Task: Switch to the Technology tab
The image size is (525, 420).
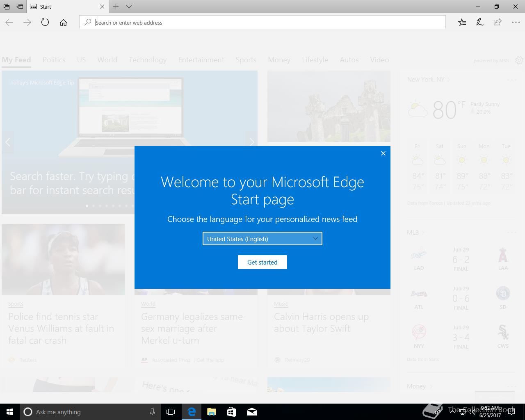Action: click(x=148, y=60)
